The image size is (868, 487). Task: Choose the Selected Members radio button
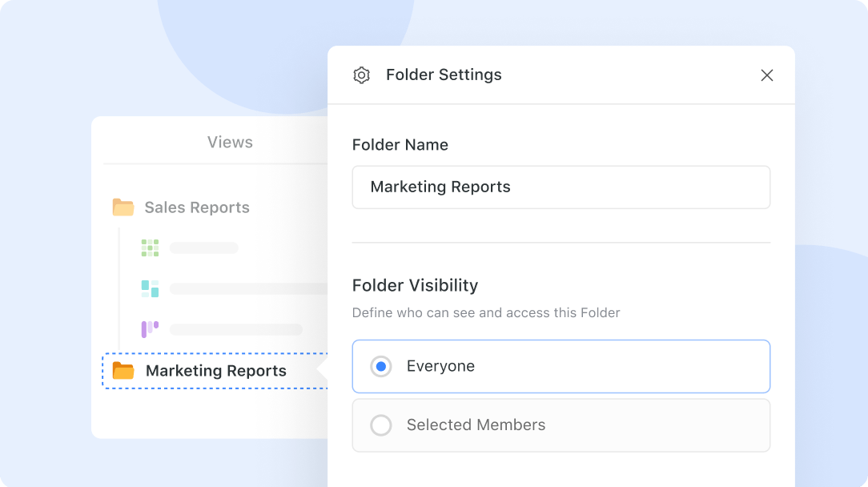coord(381,425)
